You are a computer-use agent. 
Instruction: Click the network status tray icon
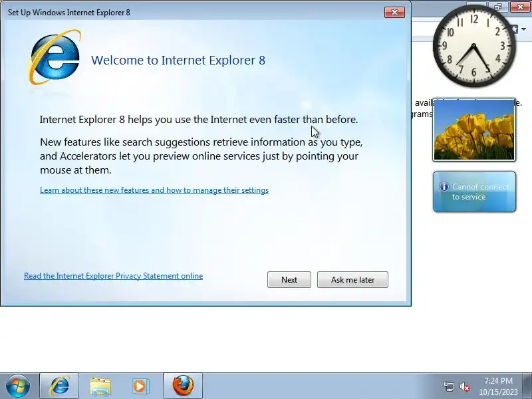(x=449, y=386)
